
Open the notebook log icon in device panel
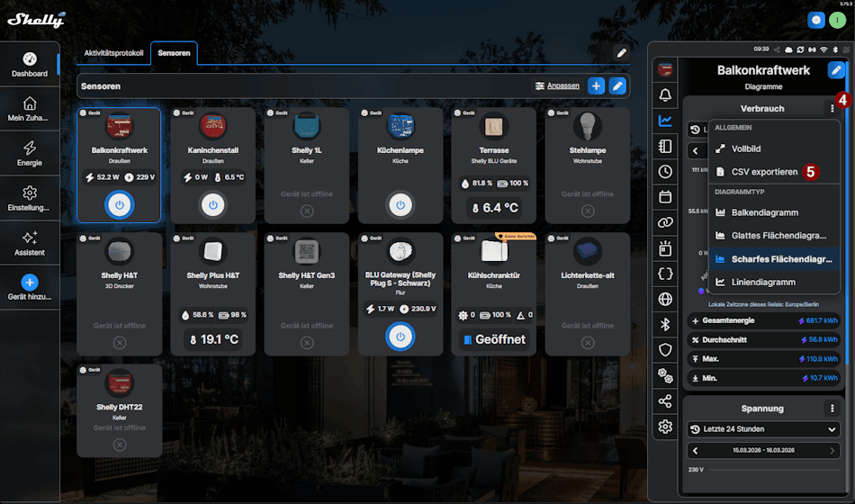click(x=665, y=146)
